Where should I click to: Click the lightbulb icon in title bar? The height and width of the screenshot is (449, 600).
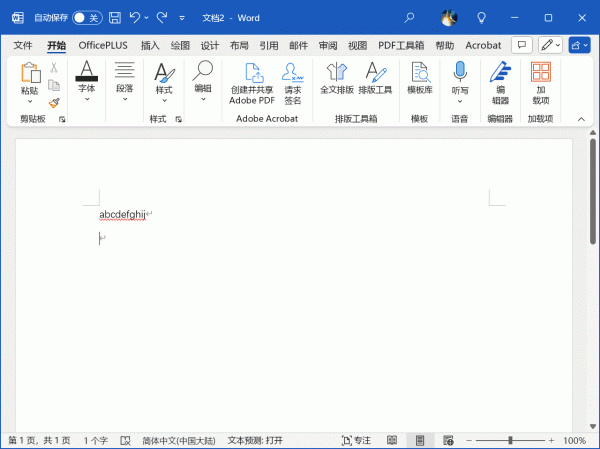(481, 18)
